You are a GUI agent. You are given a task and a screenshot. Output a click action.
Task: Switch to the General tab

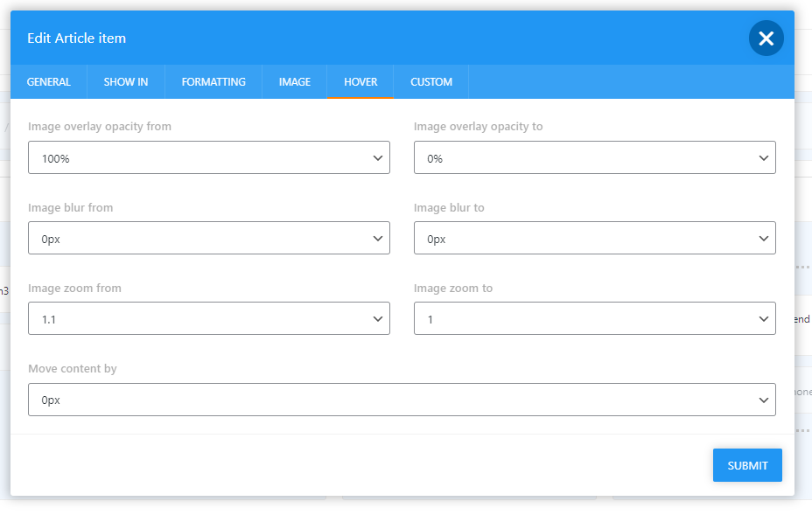click(49, 82)
